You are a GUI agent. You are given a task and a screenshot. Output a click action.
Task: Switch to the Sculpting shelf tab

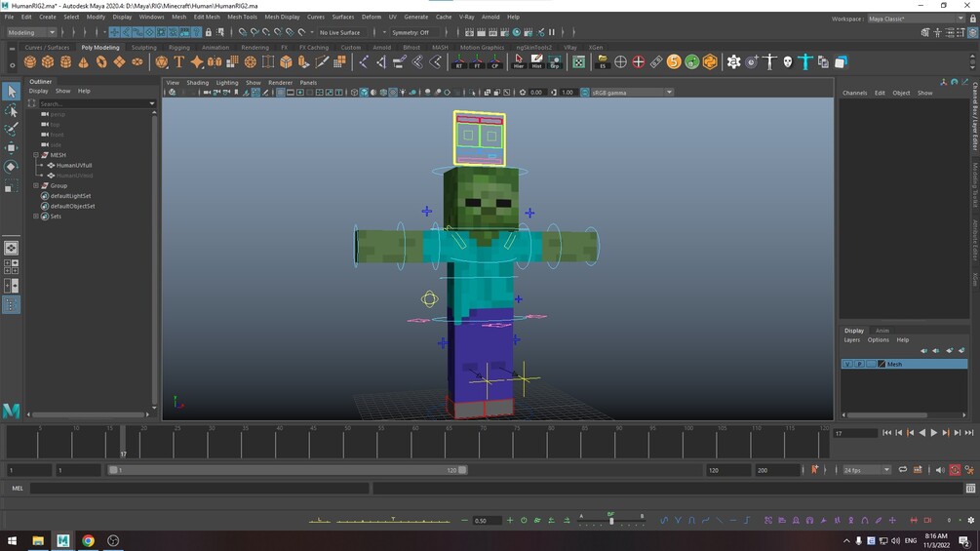pyautogui.click(x=143, y=48)
